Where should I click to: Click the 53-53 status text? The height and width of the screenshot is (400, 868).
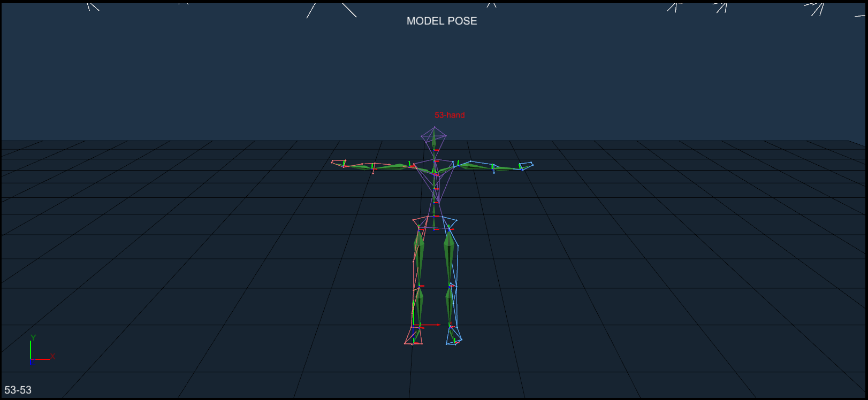coord(18,390)
